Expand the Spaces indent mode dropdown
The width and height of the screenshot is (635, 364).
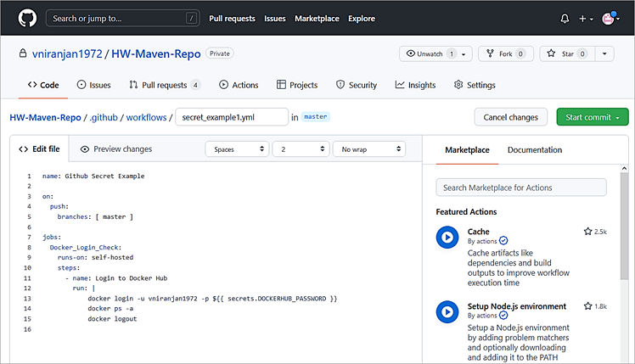[237, 149]
